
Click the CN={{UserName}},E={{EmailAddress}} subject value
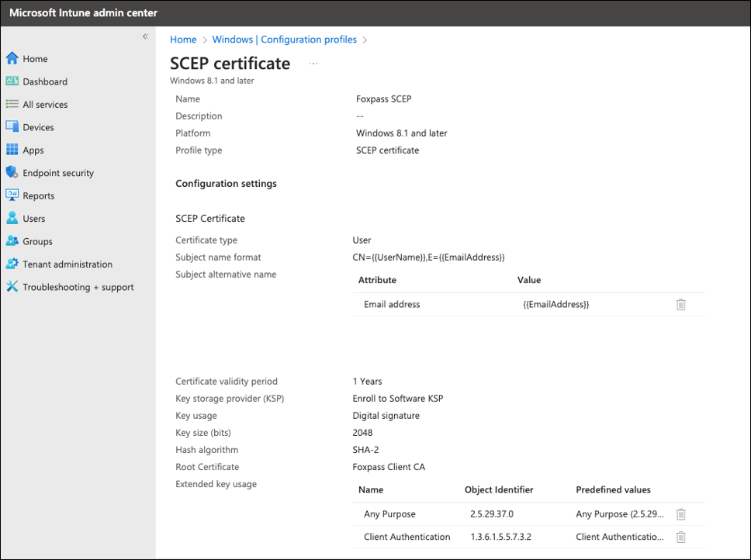tap(429, 258)
